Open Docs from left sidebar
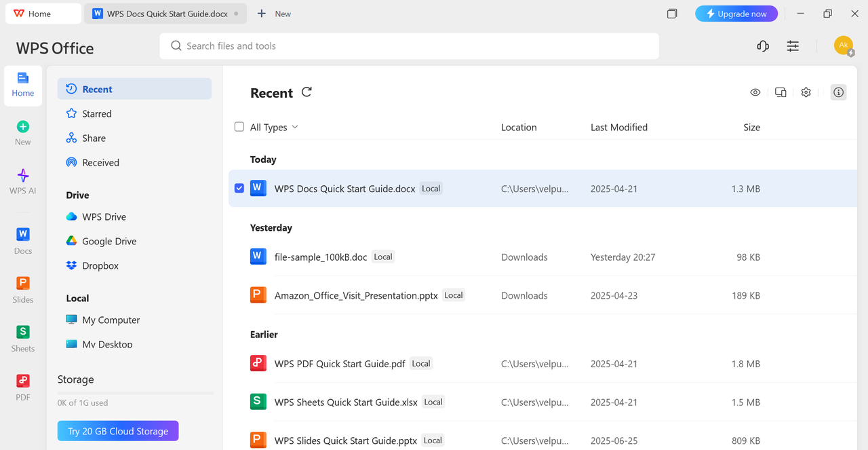This screenshot has height=450, width=868. point(23,242)
